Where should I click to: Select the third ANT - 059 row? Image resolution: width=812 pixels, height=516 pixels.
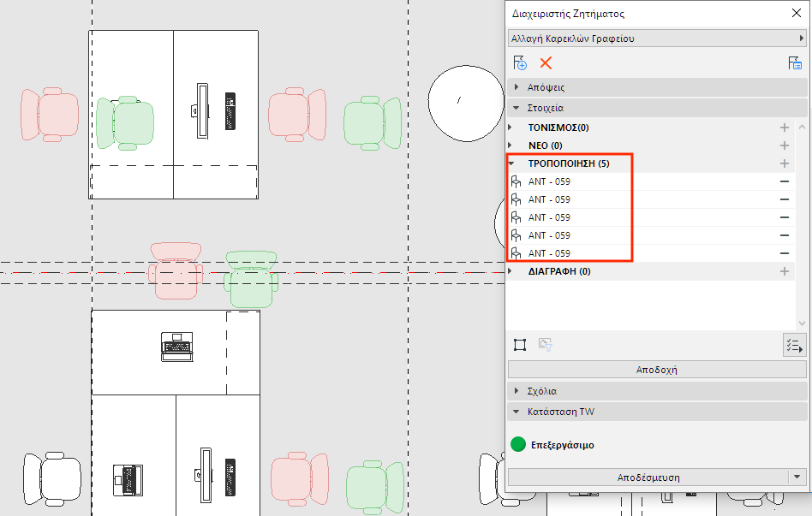click(650, 217)
